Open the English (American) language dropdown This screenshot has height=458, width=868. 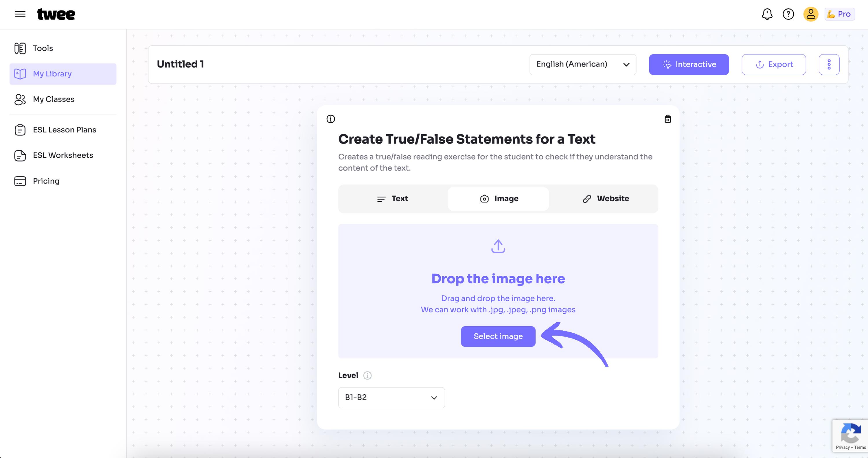(583, 64)
